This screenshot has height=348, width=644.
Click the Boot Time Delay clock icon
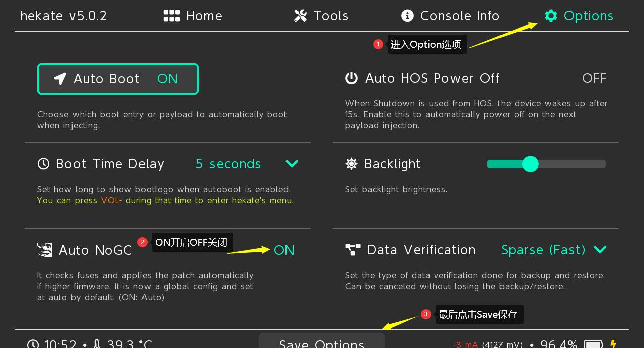pos(44,164)
